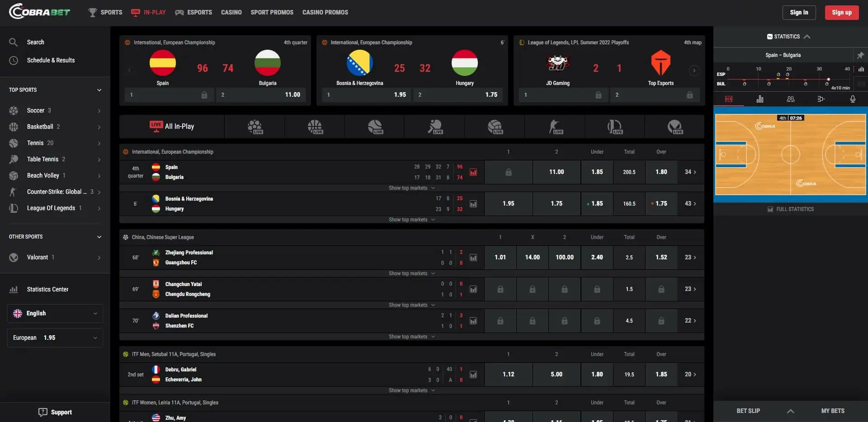Click the Sign up button

[841, 12]
